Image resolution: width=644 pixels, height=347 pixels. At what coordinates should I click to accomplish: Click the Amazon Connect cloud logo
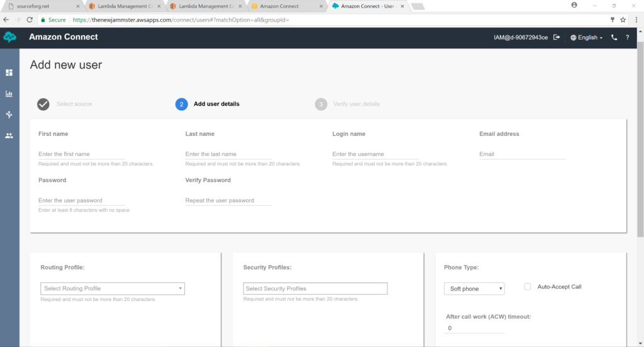[x=10, y=37]
